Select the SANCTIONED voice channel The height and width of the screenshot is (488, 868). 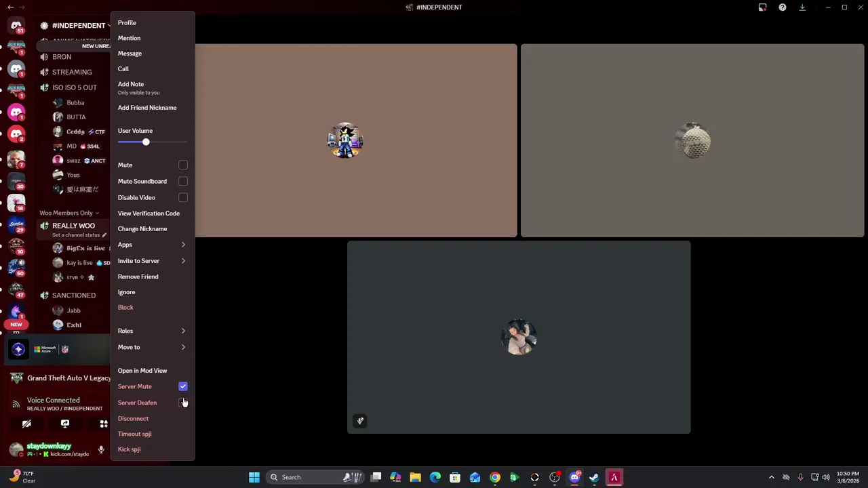(73, 296)
